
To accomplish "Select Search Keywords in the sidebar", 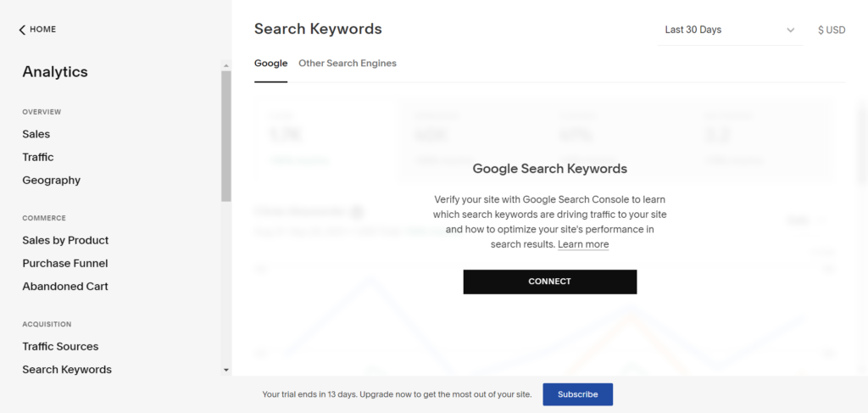I will [x=67, y=369].
